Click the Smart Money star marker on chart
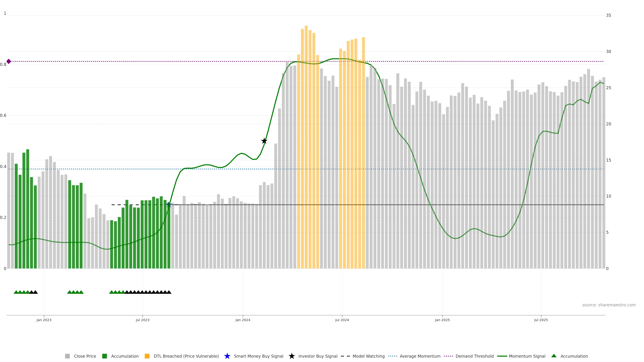Screen dimensions: 644x362 tap(169, 205)
